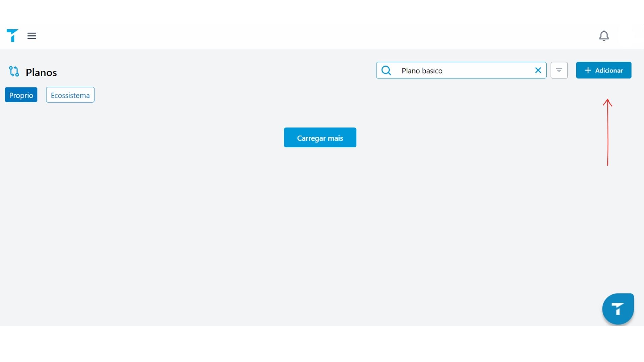Screen dimensions: 644x362
Task: Click the Carregar mais button
Action: click(x=320, y=137)
